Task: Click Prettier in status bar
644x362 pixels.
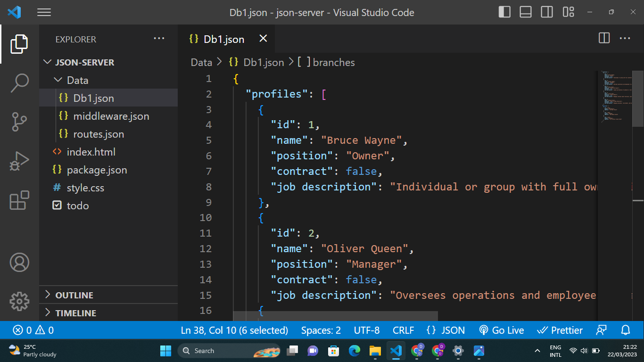Action: [560, 330]
